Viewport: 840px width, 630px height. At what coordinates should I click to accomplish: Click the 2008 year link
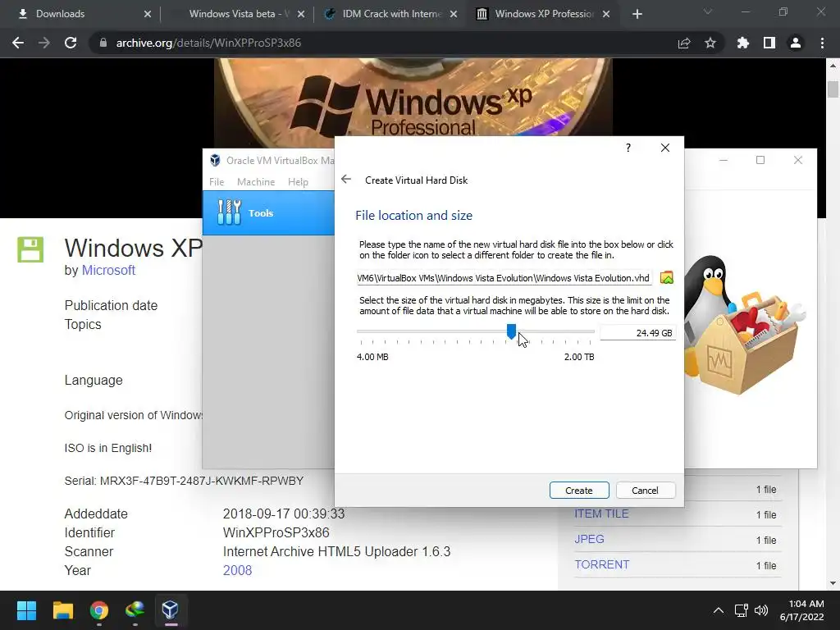(237, 570)
